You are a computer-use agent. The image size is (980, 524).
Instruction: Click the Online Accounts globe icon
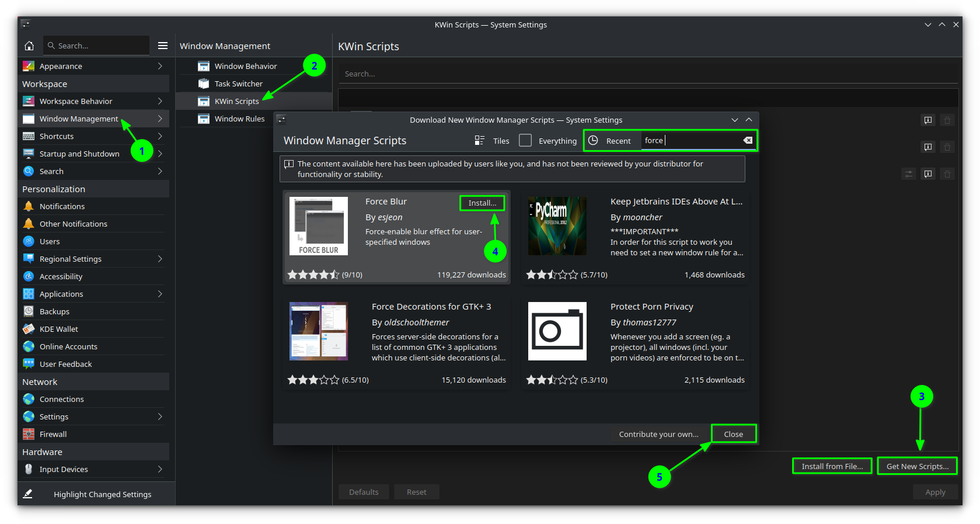pyautogui.click(x=29, y=346)
